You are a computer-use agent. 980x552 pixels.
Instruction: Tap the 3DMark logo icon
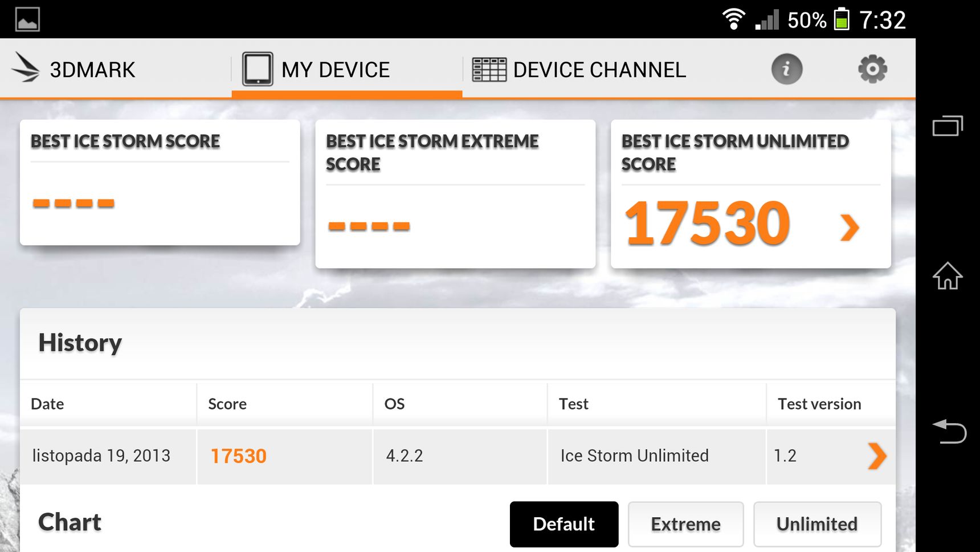[26, 68]
